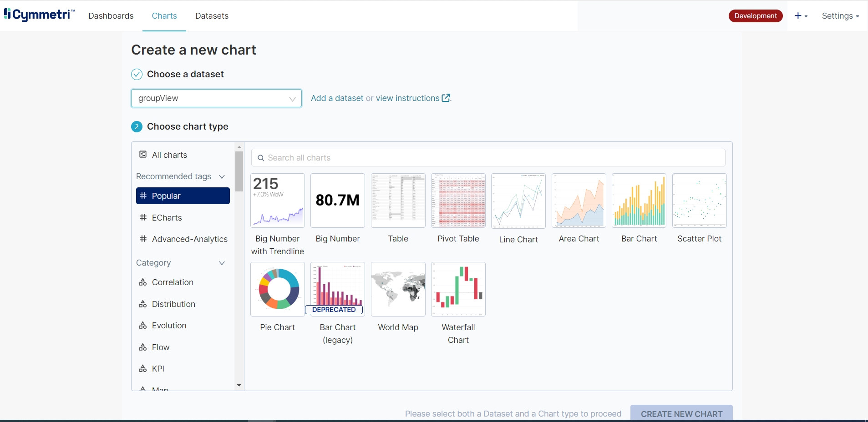Go to the Datasets tab
The height and width of the screenshot is (422, 868).
point(212,16)
